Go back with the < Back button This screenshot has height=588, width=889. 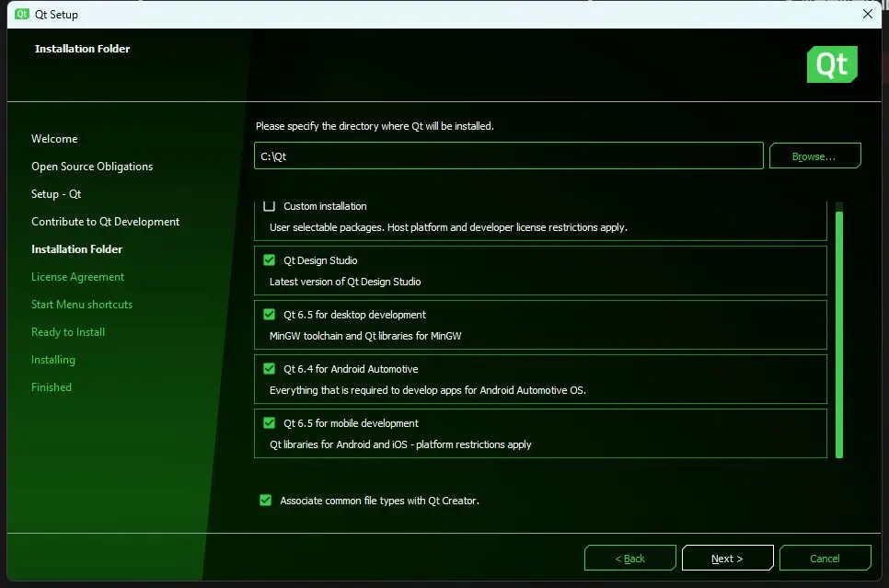629,558
